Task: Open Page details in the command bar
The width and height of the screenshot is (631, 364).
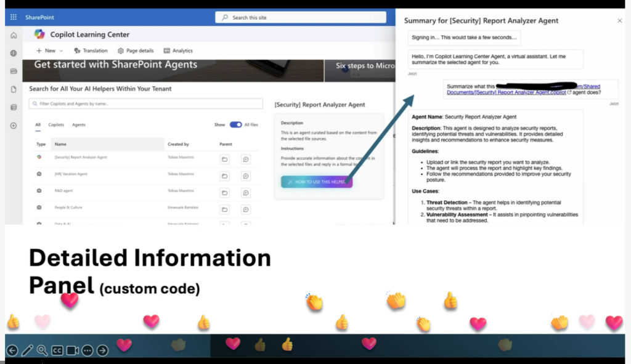Action: [x=136, y=51]
